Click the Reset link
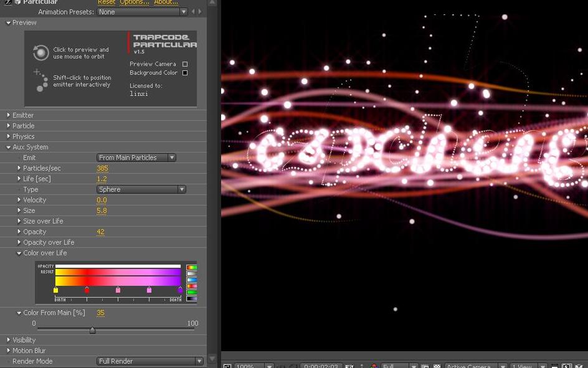Screen dimensions: 588x368 pyautogui.click(x=106, y=2)
